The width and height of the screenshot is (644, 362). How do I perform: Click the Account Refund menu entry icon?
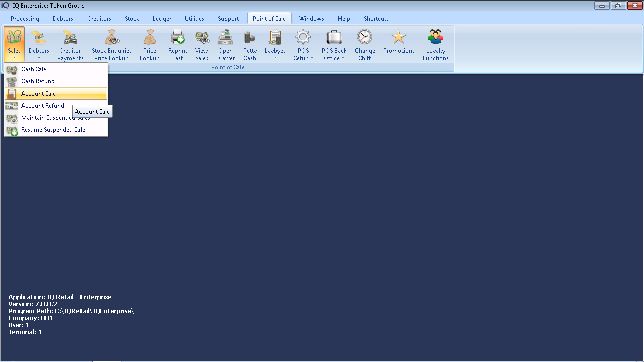(12, 106)
